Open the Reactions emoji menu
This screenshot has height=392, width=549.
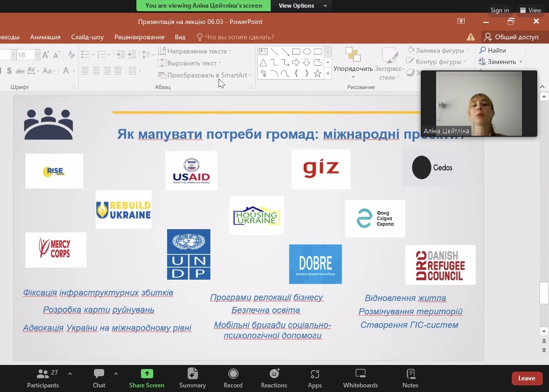274,378
